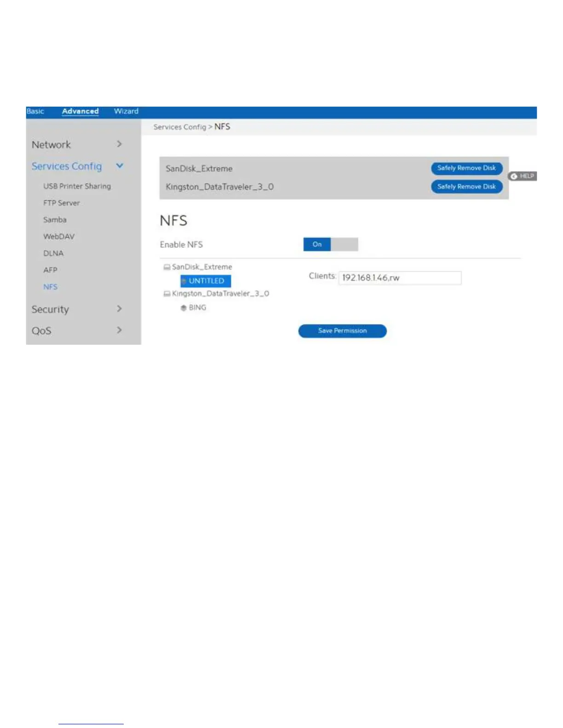Click the Enable NFS label
This screenshot has width=563, height=728.
[x=181, y=245]
